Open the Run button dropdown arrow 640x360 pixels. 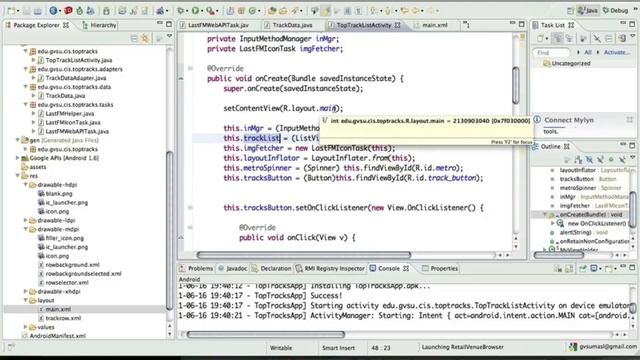[202, 11]
